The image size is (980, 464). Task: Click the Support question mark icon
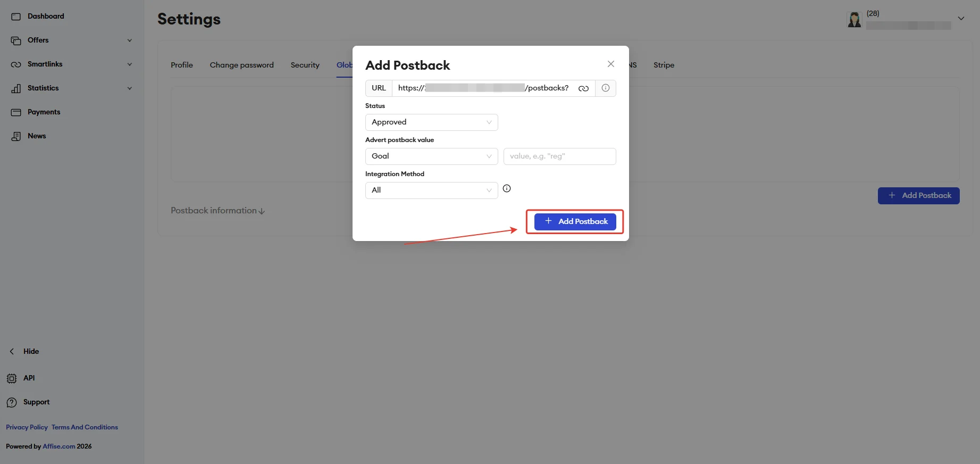pos(12,402)
